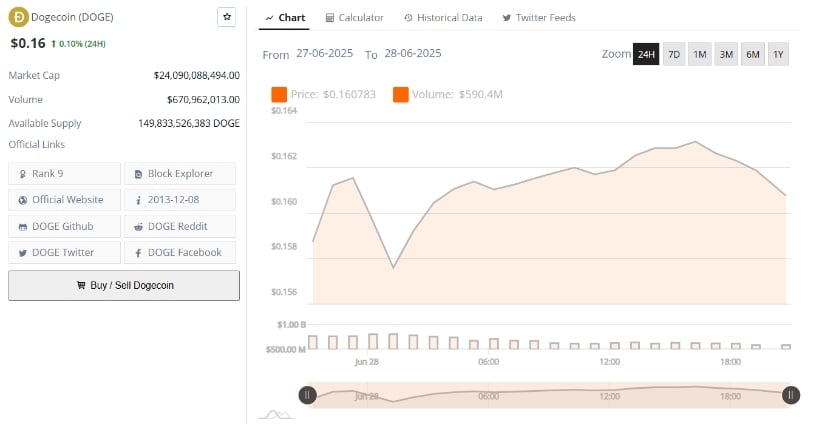Click the Chart tab line icon
825x424 pixels.
coord(269,18)
